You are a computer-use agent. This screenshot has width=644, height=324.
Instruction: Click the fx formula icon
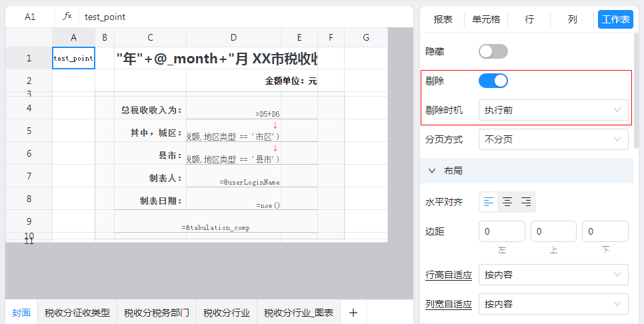tap(67, 17)
